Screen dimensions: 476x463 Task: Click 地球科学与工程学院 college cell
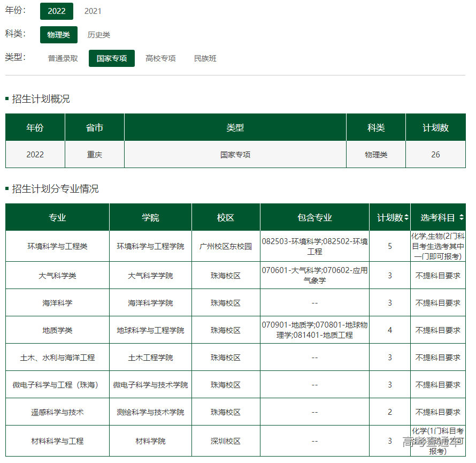pyautogui.click(x=150, y=330)
